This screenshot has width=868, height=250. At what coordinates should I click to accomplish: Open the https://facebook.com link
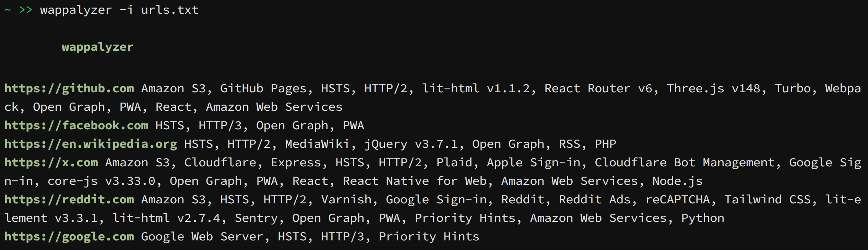[76, 126]
